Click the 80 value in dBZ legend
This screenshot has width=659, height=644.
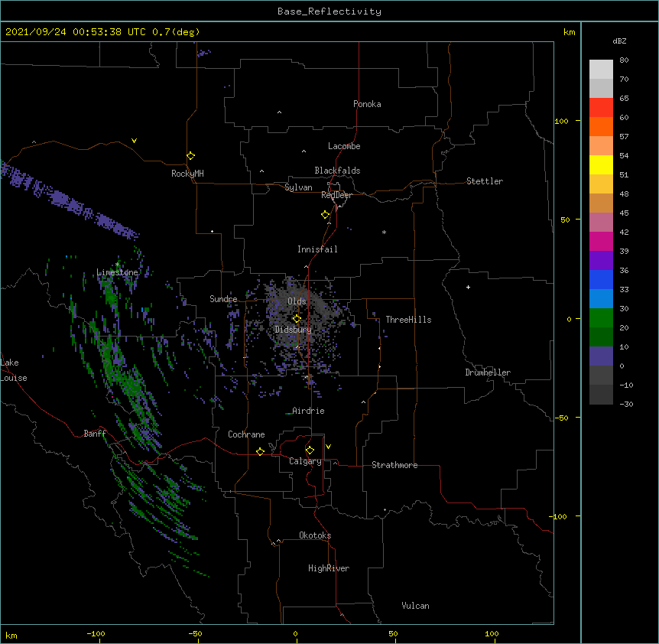[624, 60]
